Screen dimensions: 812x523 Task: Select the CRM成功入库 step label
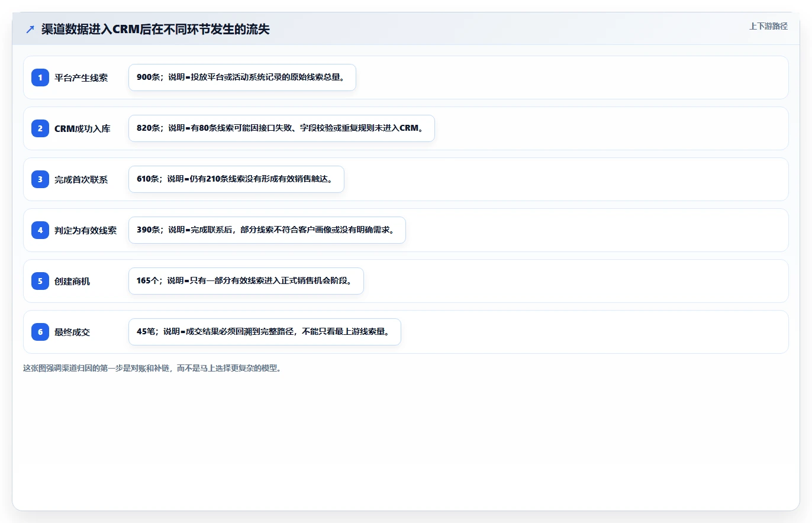[x=82, y=128]
